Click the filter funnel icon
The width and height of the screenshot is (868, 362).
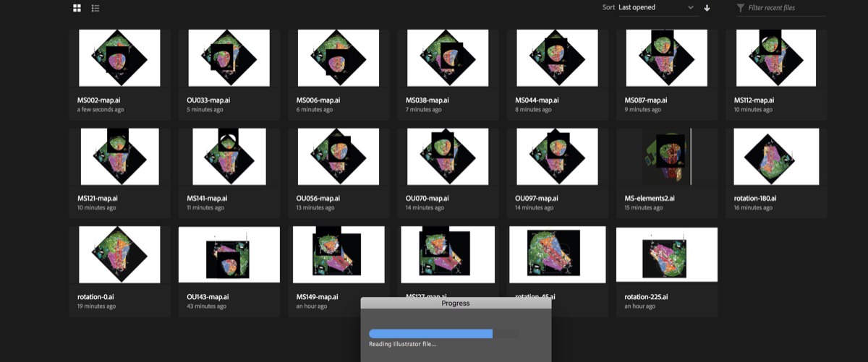coord(740,8)
